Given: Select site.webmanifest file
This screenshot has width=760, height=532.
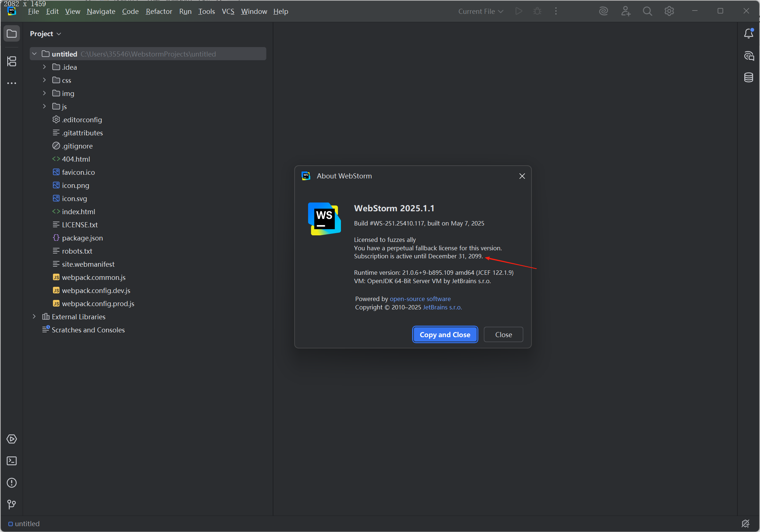Looking at the screenshot, I should pos(84,264).
